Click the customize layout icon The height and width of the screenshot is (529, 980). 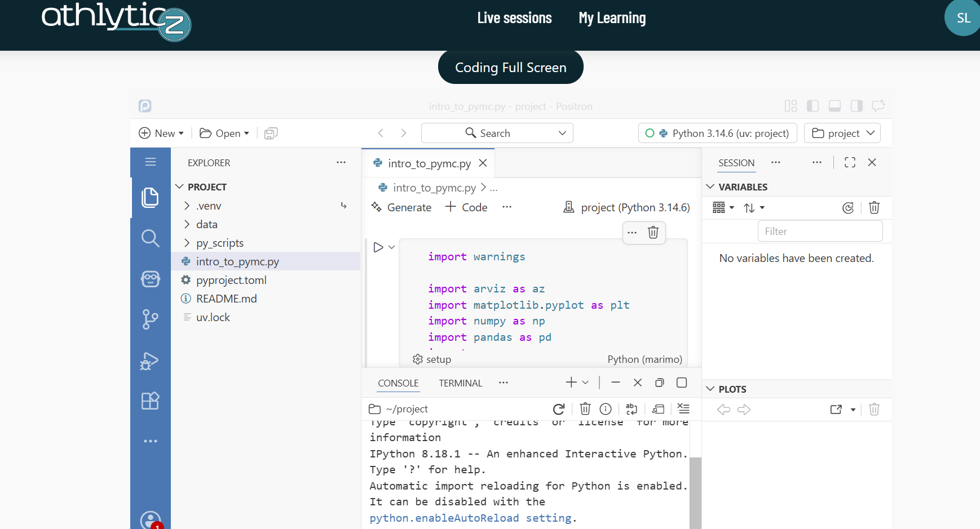click(x=791, y=106)
